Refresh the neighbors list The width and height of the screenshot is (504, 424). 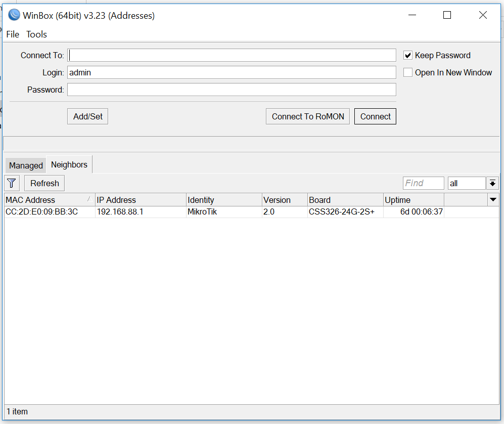pyautogui.click(x=44, y=183)
